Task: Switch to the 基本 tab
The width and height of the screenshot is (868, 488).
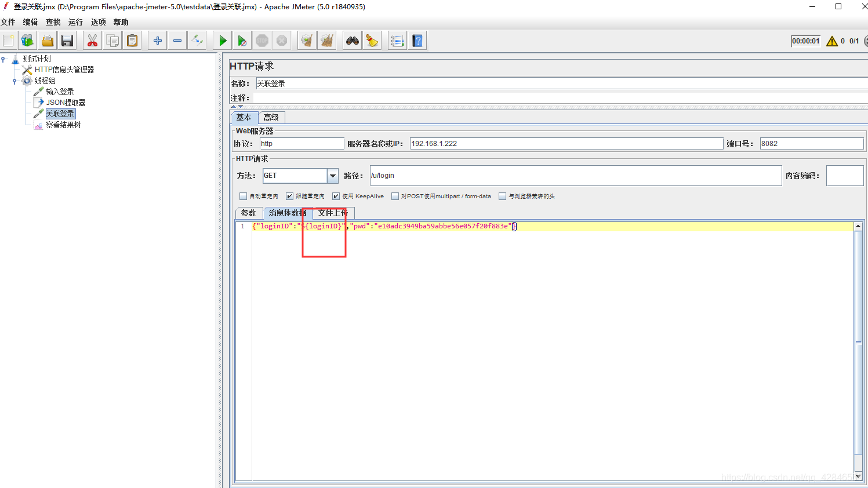Action: (x=244, y=117)
